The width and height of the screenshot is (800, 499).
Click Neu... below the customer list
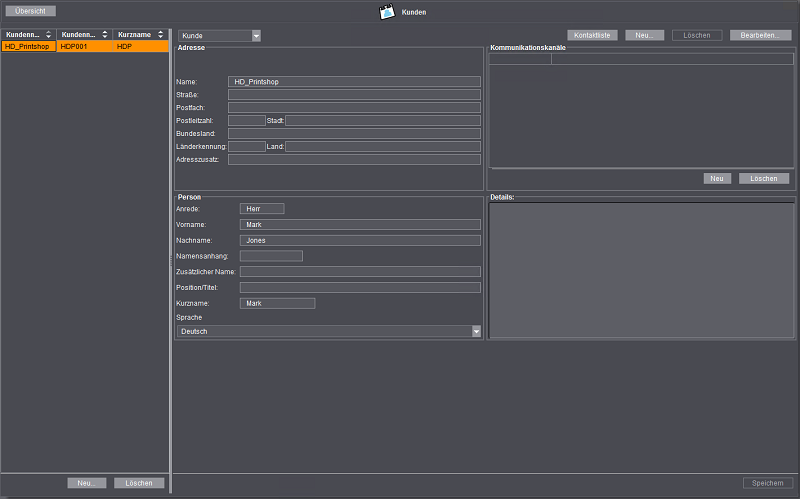pos(87,483)
